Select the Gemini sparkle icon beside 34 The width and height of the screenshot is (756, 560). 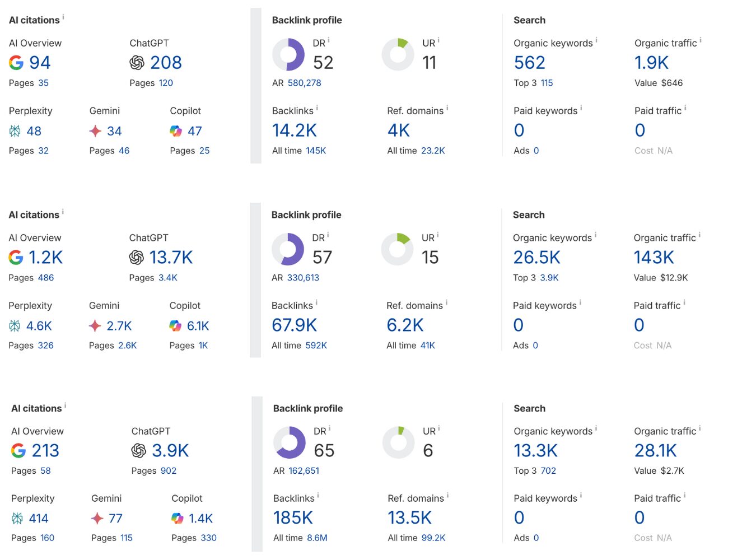pyautogui.click(x=96, y=131)
